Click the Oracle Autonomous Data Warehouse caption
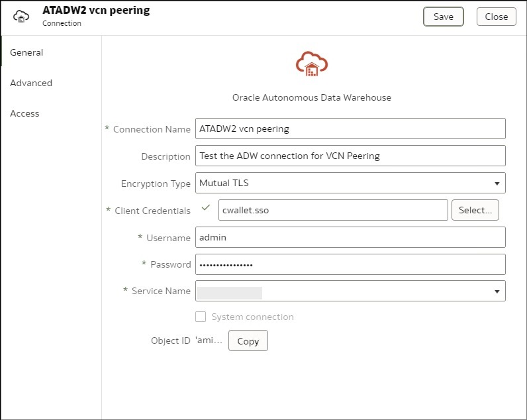The width and height of the screenshot is (527, 420). 312,97
